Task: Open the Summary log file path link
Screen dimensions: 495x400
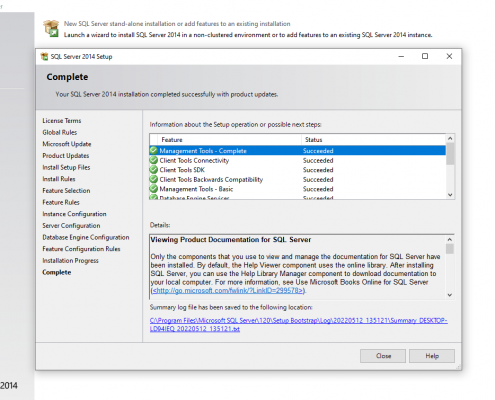Action: click(x=298, y=325)
